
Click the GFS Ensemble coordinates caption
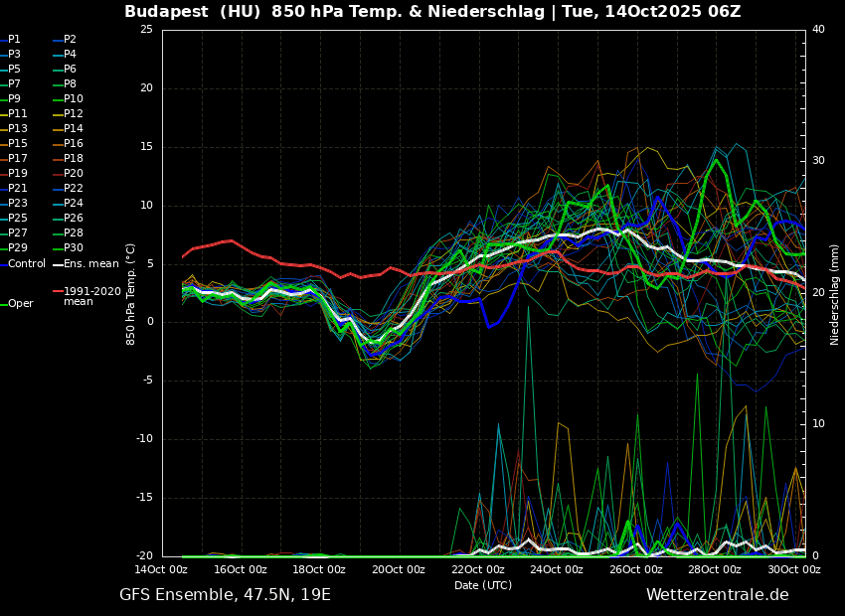pos(225,595)
